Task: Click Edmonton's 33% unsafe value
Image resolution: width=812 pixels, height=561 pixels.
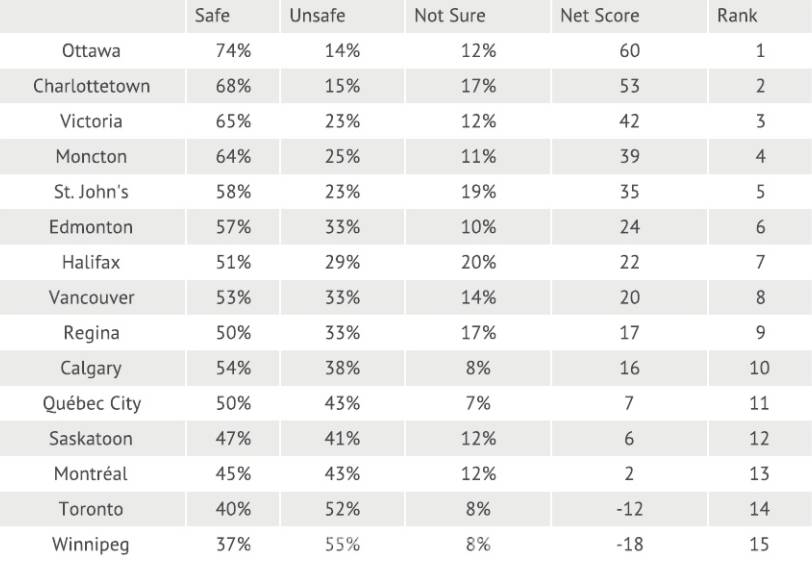Action: click(x=342, y=227)
